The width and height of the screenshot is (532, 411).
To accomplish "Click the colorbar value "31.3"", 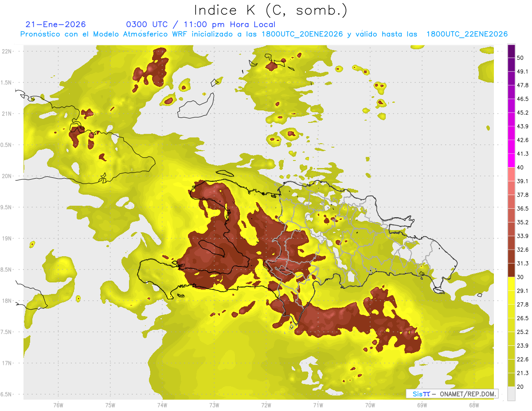I will tap(523, 263).
